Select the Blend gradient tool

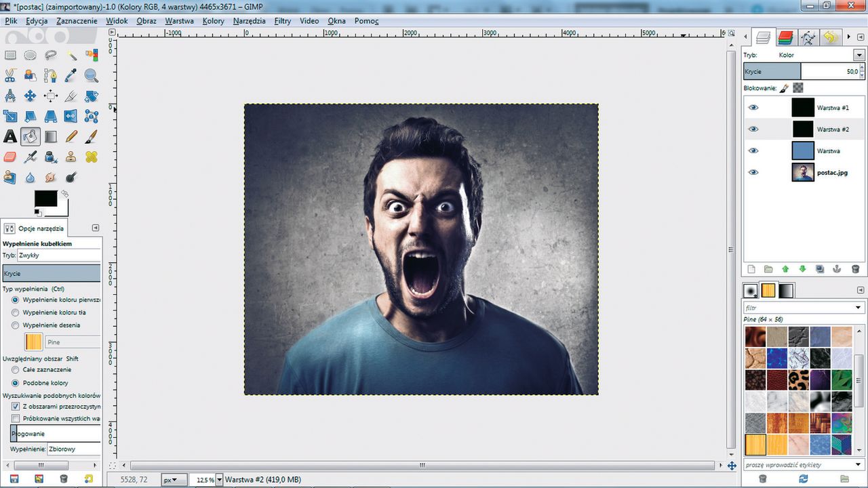[x=51, y=136]
